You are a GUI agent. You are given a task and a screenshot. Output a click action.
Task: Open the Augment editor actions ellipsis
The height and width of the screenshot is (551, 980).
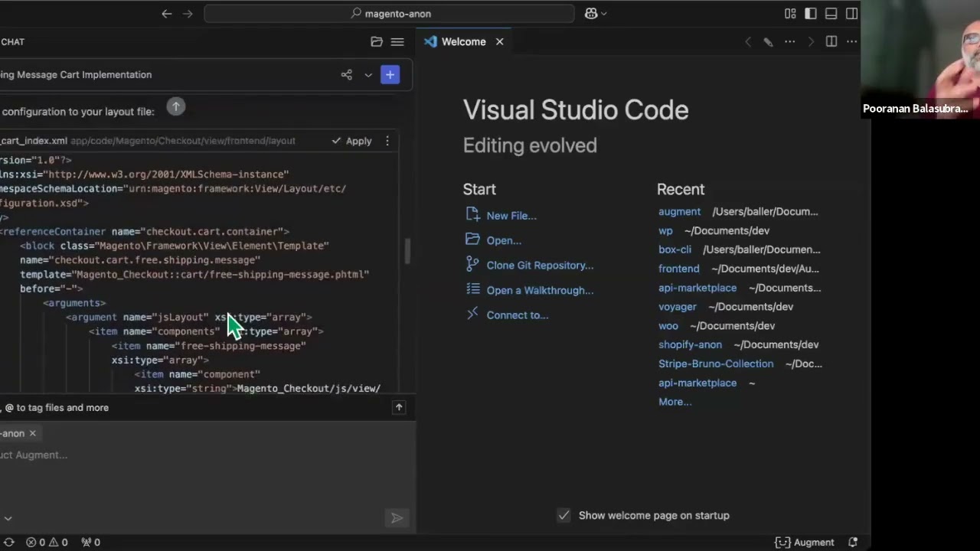[x=790, y=42]
